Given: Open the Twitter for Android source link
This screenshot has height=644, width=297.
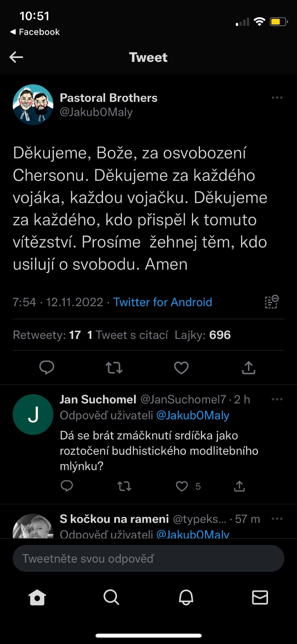Looking at the screenshot, I should pyautogui.click(x=163, y=302).
